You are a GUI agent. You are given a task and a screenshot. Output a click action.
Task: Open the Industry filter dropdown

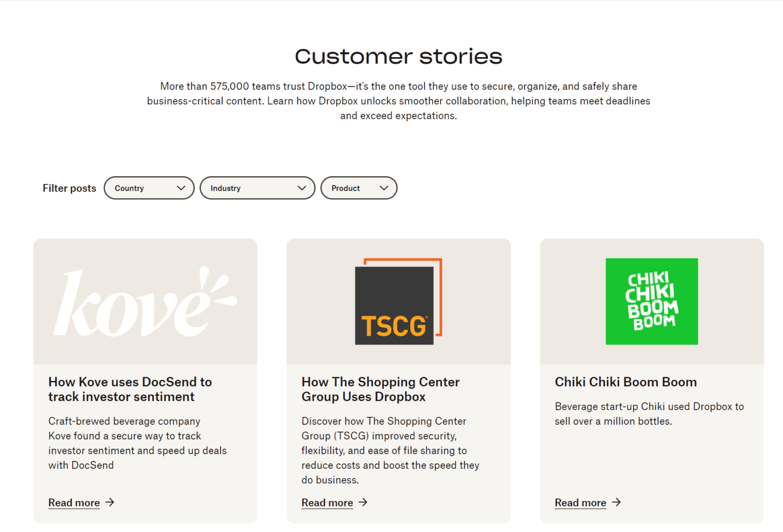coord(257,188)
